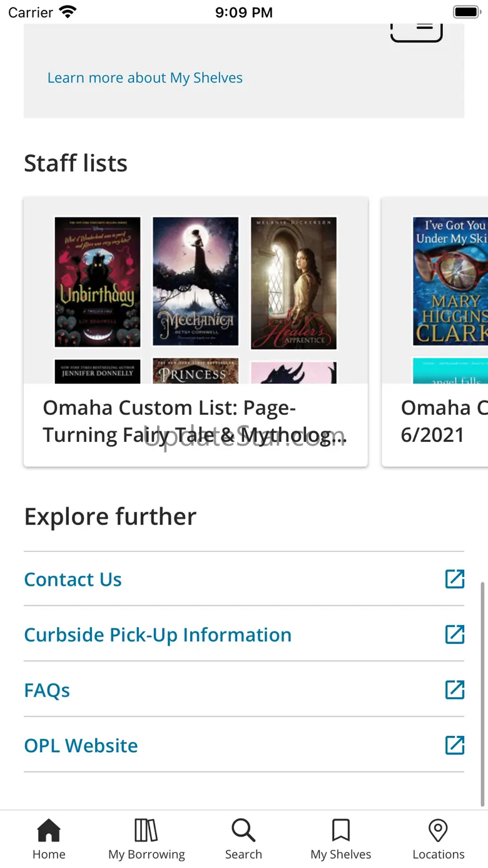Open the OPL Website link
The width and height of the screenshot is (488, 868).
(81, 745)
